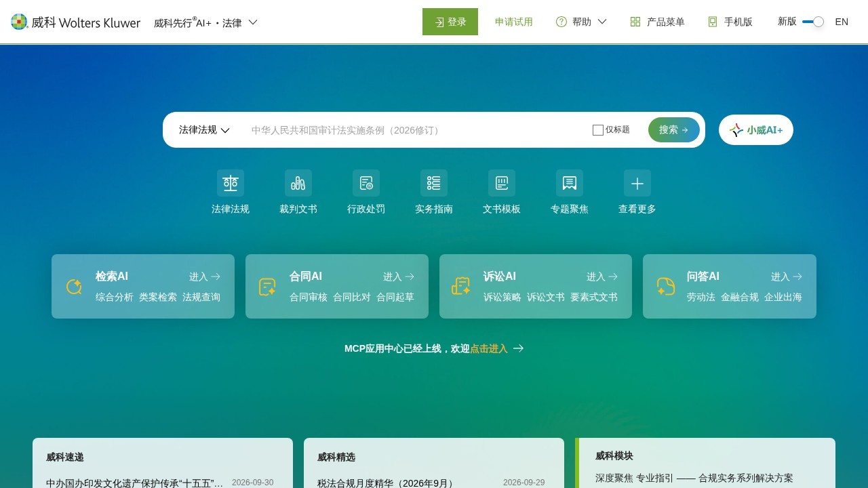Click the 问答AI card icon
The width and height of the screenshot is (868, 488).
pos(665,287)
